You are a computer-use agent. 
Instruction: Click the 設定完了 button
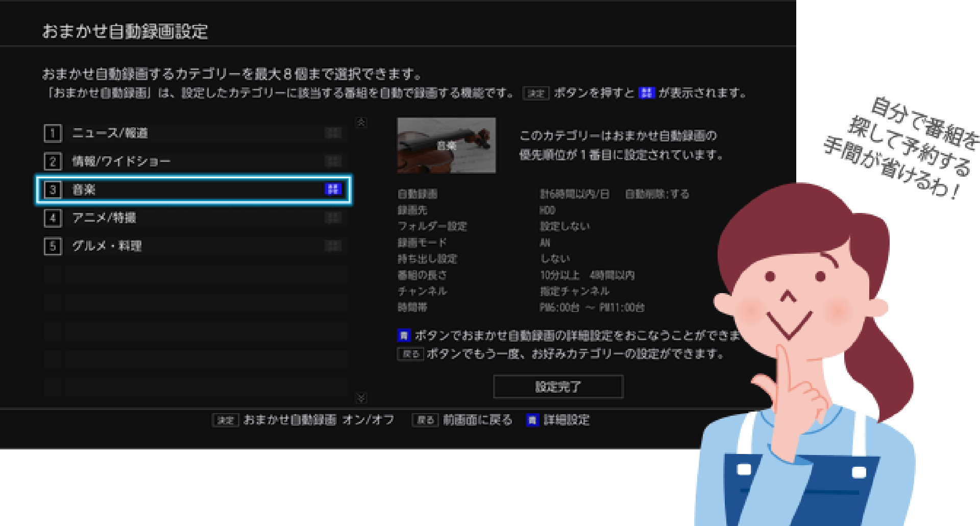(558, 387)
